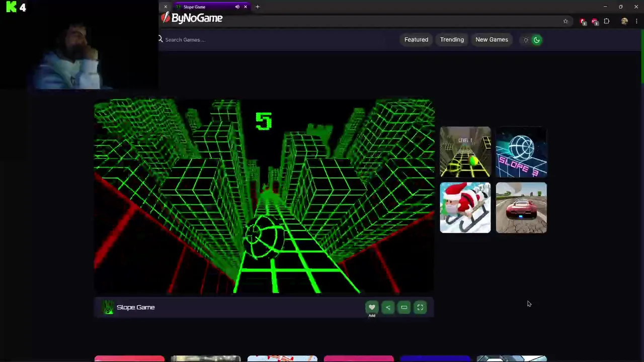Open the Level 1 rolling ball game thumbnail
The width and height of the screenshot is (644, 362).
465,152
